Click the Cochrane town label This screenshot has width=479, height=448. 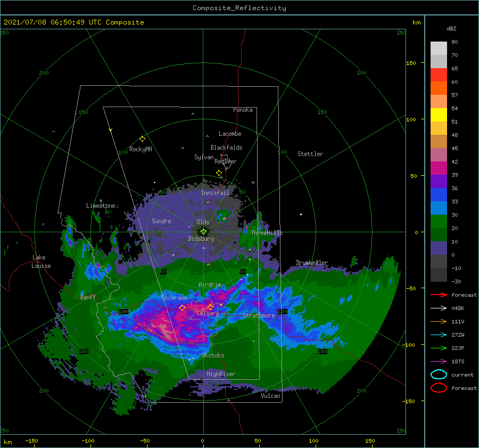pos(174,298)
